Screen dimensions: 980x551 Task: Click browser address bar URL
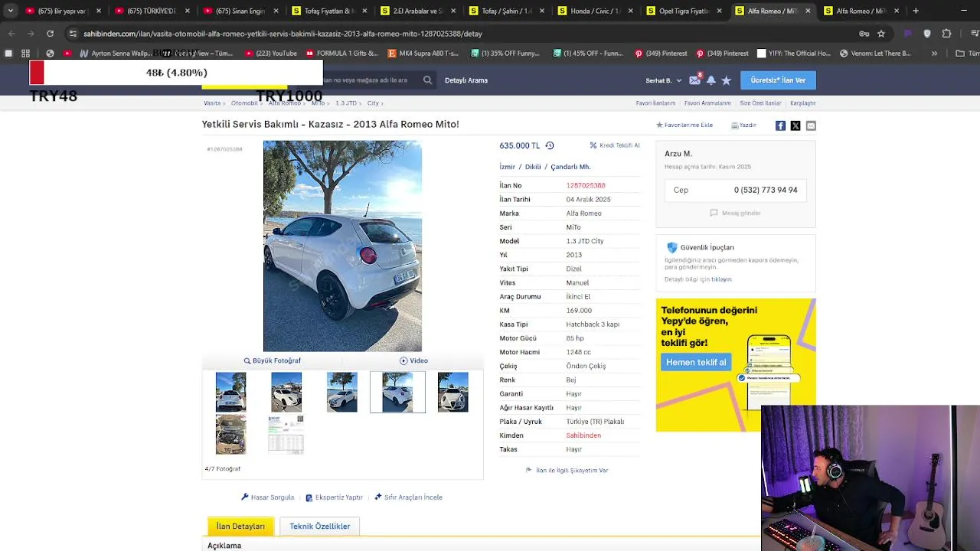click(283, 34)
